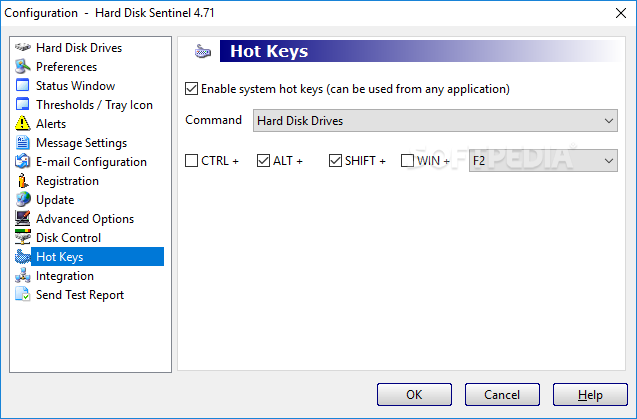This screenshot has height=419, width=637.
Task: Click the yellow Alerts warning icon
Action: 22,123
